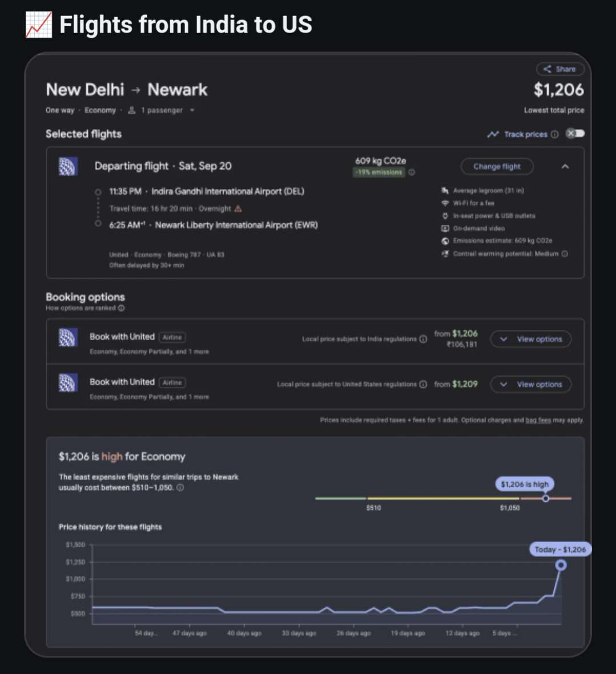
Task: Click the India regulations info icon
Action: 423,339
